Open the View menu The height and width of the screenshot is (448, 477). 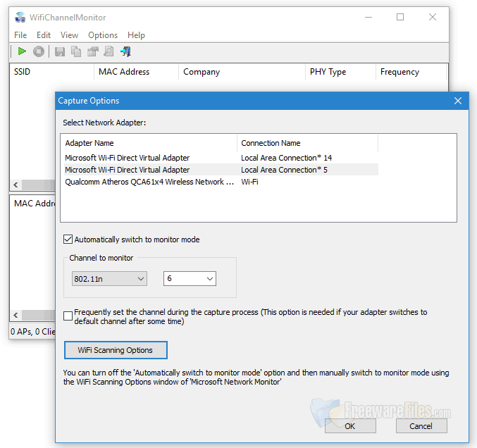point(69,35)
